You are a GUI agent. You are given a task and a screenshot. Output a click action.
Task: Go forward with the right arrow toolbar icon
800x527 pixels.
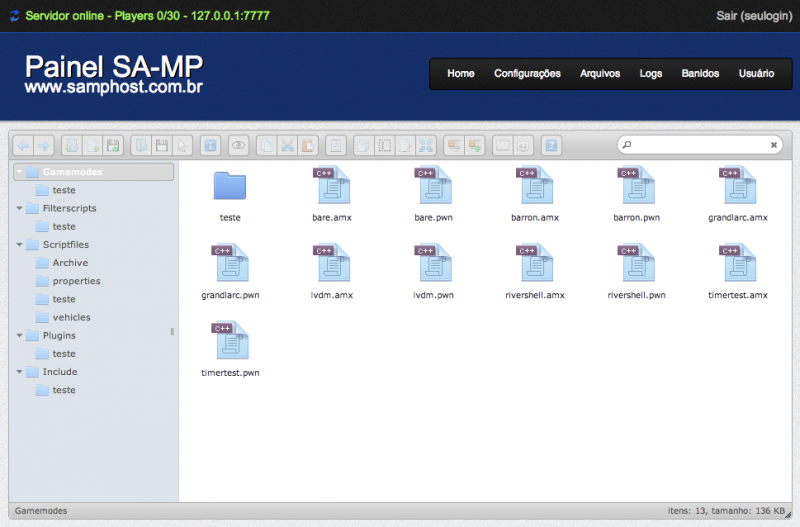pyautogui.click(x=44, y=146)
